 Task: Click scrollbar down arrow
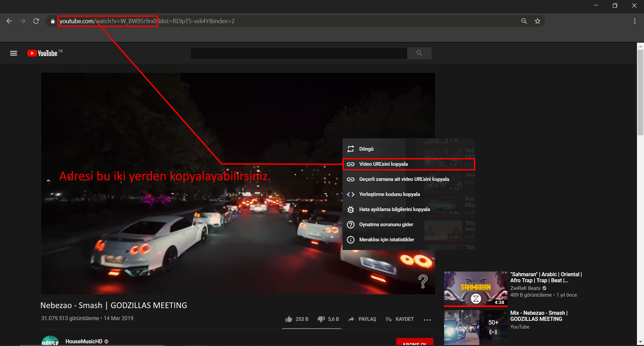(640, 342)
